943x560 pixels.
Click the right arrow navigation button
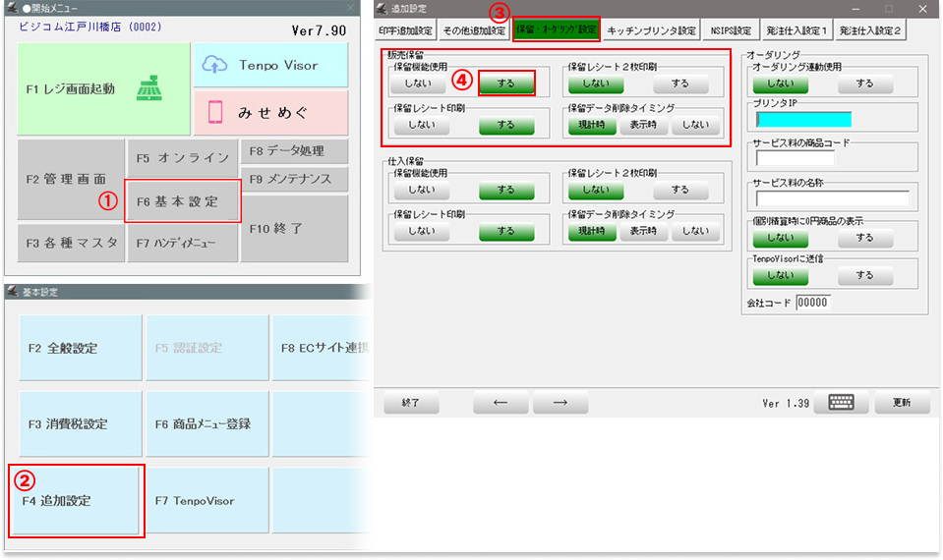(560, 403)
